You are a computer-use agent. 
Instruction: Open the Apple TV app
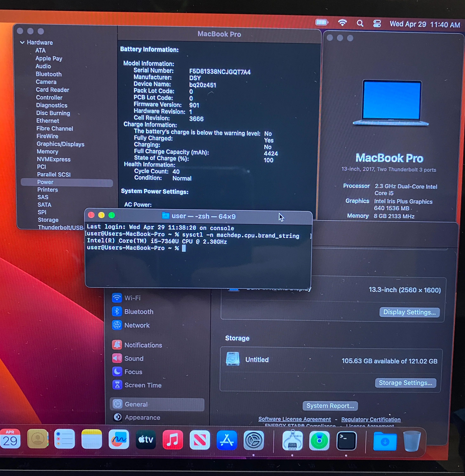[x=146, y=440]
